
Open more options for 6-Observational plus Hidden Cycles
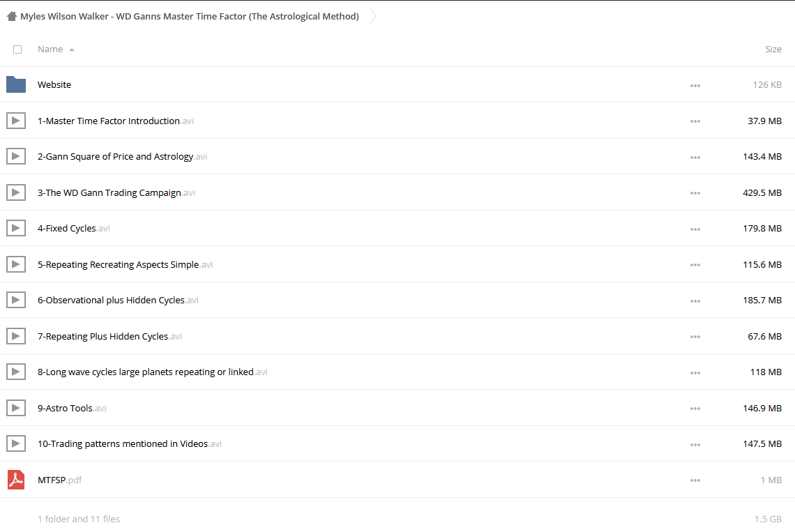(695, 301)
